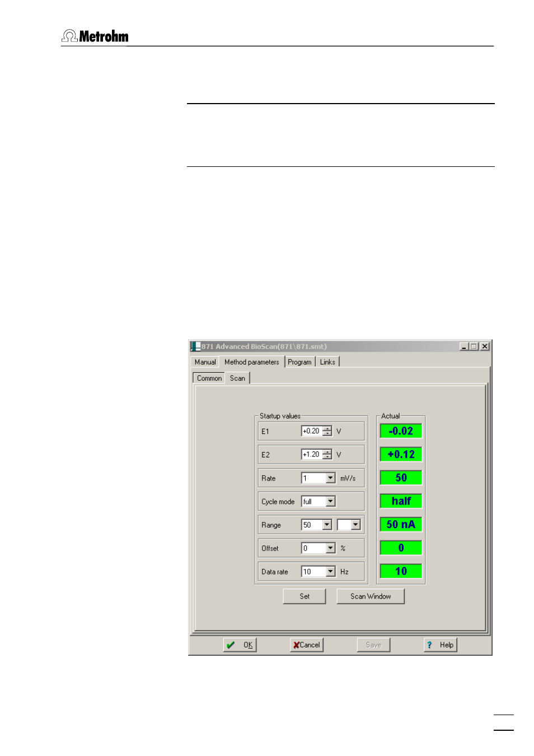The image size is (534, 756).
Task: Click the actual rate value 50
Action: (401, 478)
